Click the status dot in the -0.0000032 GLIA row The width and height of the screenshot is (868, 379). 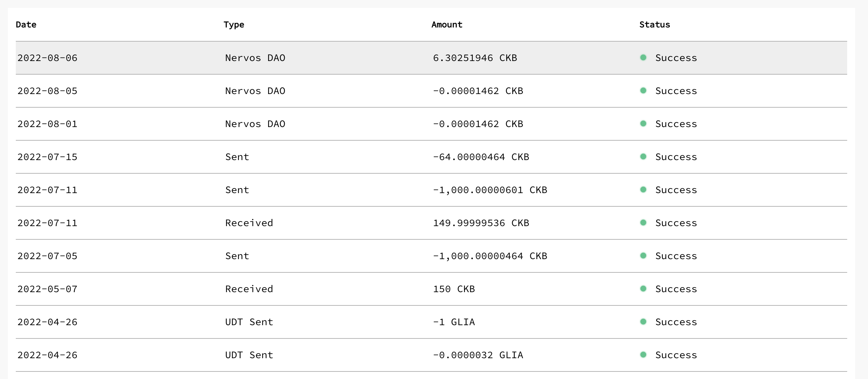pyautogui.click(x=643, y=355)
